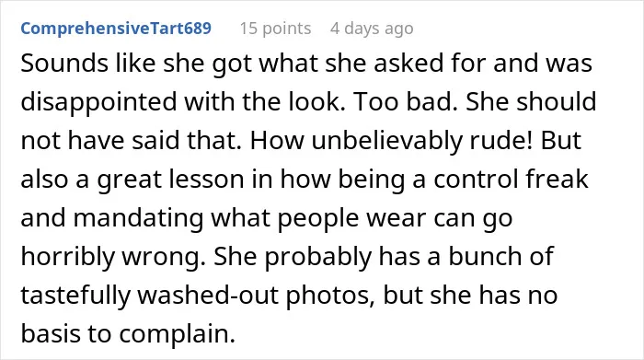Viewport: 644px width, 360px height.
Task: Click the phrase 'horribly wrong' in the comment
Action: [112, 257]
